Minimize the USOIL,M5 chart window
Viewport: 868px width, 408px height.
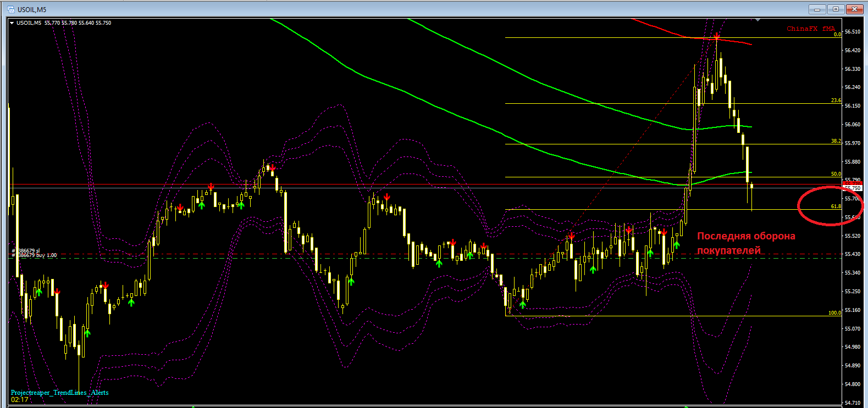[x=817, y=9]
